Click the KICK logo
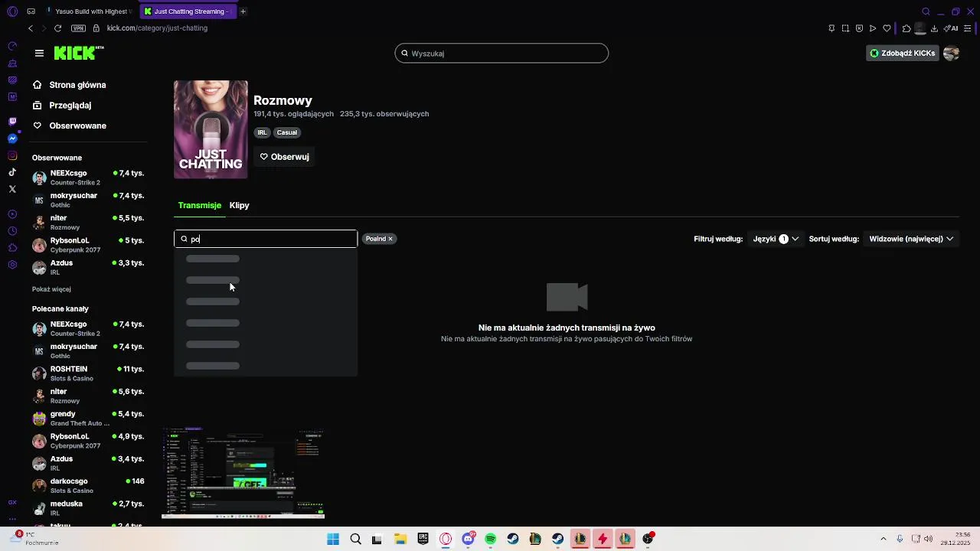The image size is (980, 551). pos(79,53)
